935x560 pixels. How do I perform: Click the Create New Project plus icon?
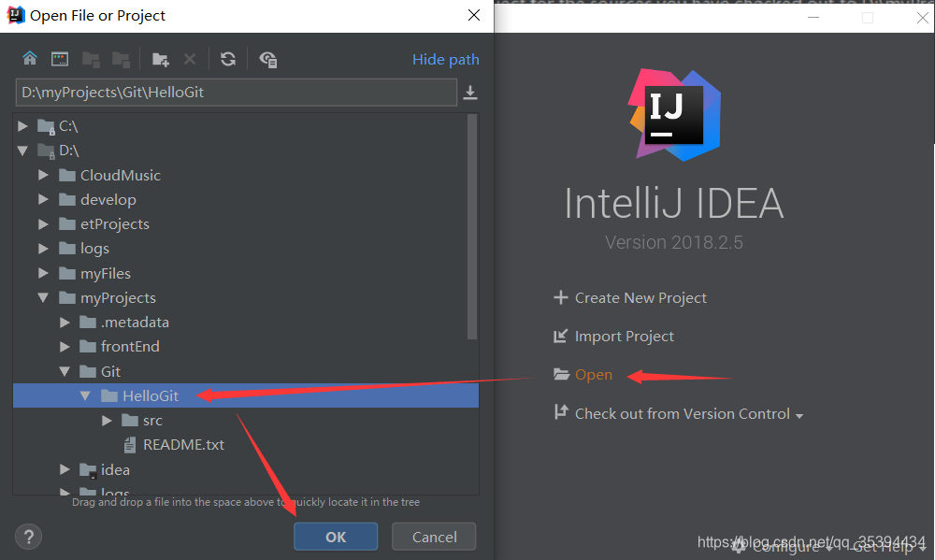click(560, 297)
